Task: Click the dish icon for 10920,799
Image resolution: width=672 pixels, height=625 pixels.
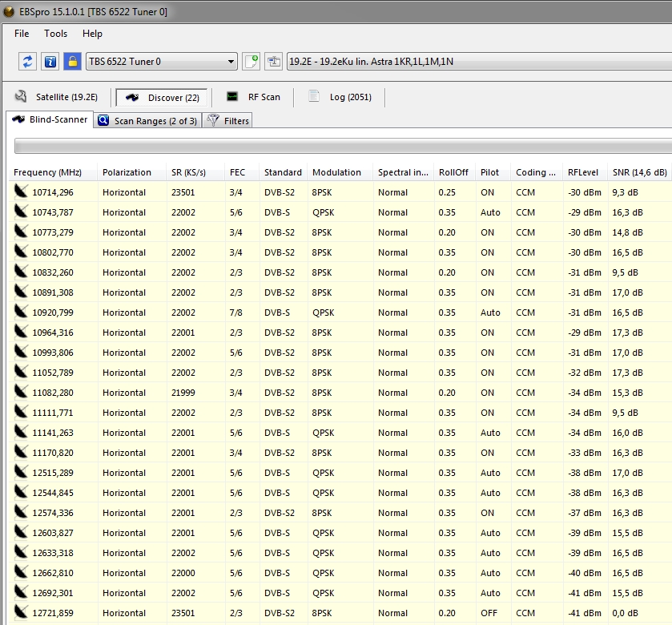Action: [21, 312]
